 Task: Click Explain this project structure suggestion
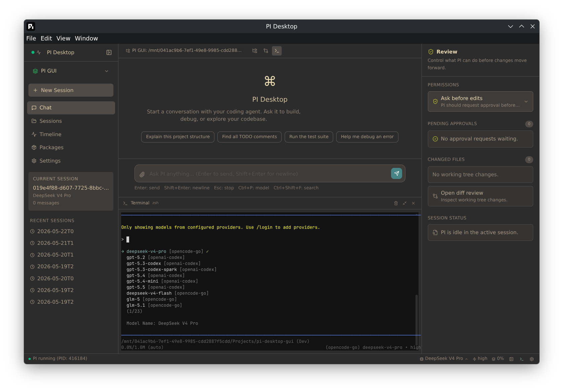point(178,137)
